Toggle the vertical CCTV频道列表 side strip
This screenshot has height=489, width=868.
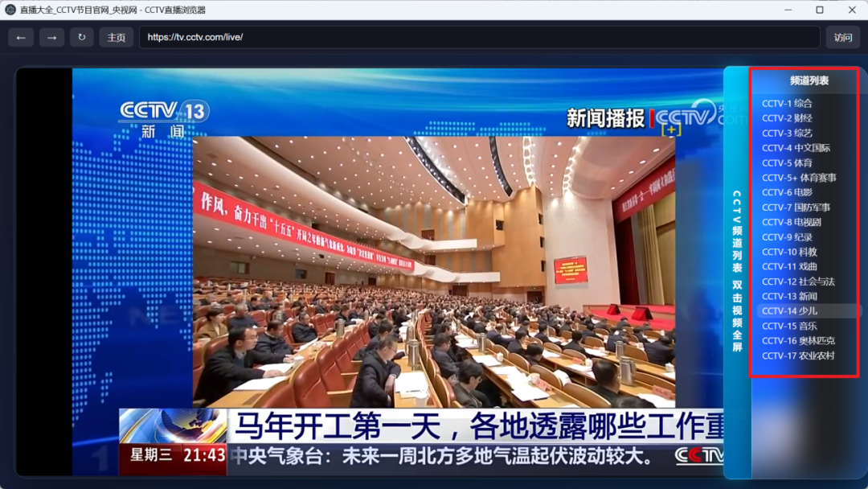[x=737, y=272]
